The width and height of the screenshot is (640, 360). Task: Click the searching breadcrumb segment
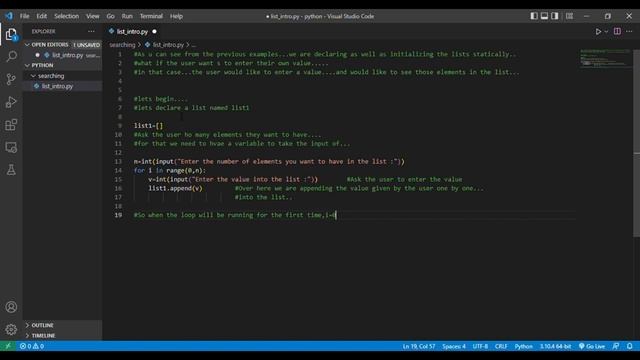point(122,45)
